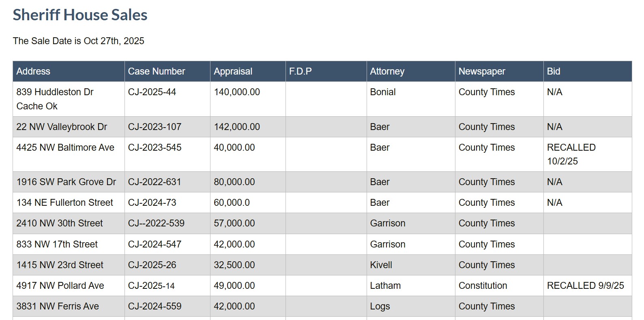Click the RECALLED 10/2/25 bid cell
The height and width of the screenshot is (320, 644).
(588, 154)
